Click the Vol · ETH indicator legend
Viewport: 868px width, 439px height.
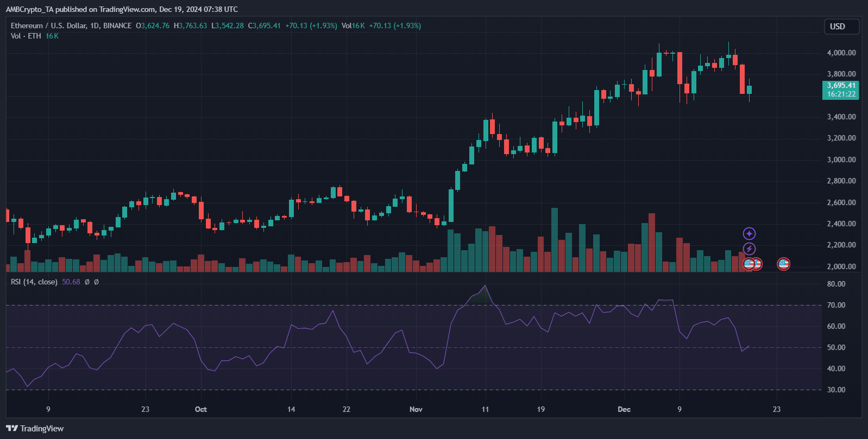pos(26,36)
